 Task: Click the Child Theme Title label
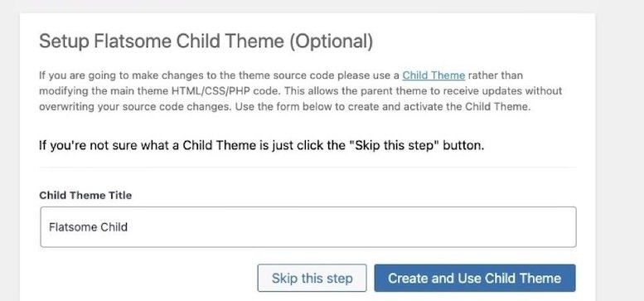(x=85, y=196)
